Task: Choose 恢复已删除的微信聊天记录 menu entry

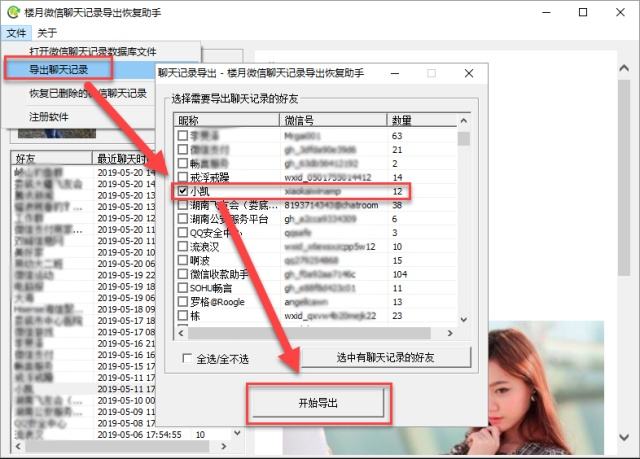Action: click(88, 93)
